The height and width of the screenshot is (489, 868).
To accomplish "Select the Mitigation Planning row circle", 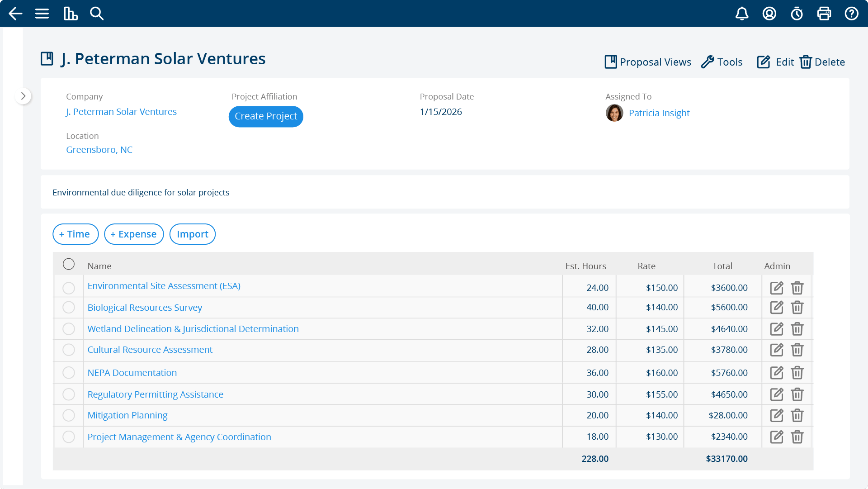I will [69, 415].
